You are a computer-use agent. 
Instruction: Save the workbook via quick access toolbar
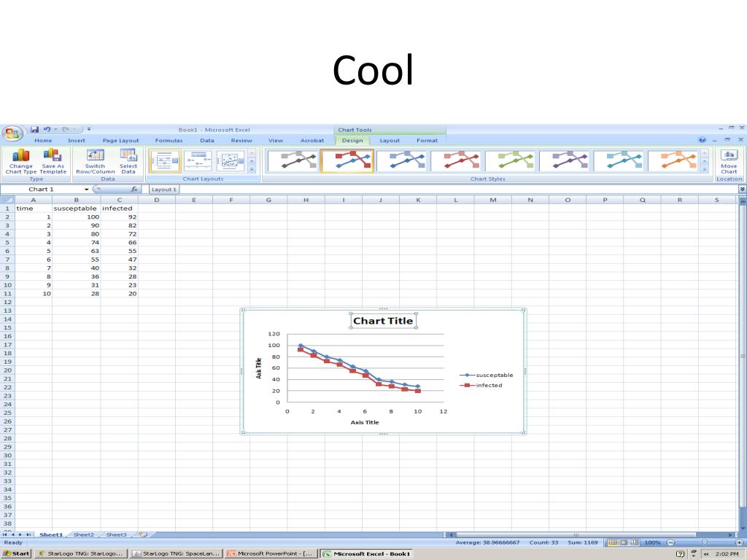pos(34,129)
